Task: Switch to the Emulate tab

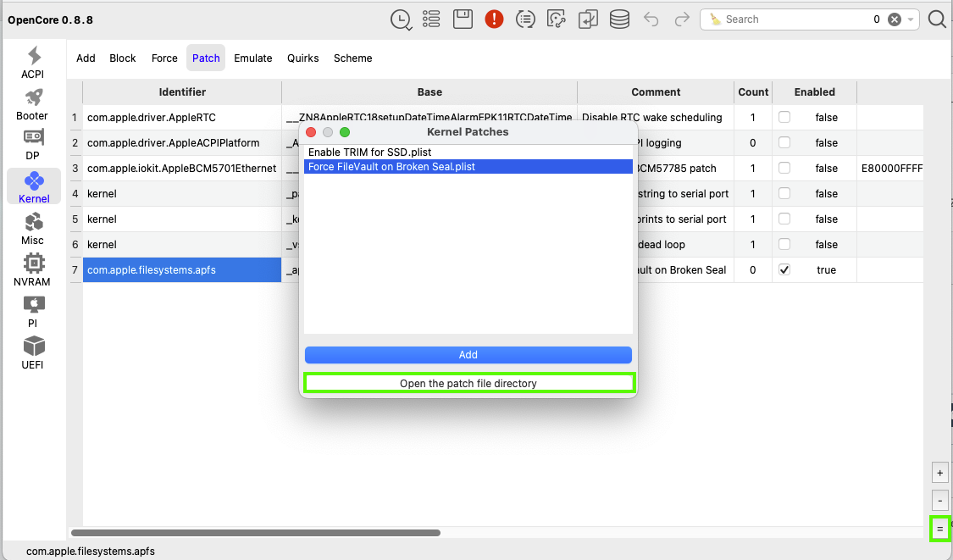Action: click(252, 58)
